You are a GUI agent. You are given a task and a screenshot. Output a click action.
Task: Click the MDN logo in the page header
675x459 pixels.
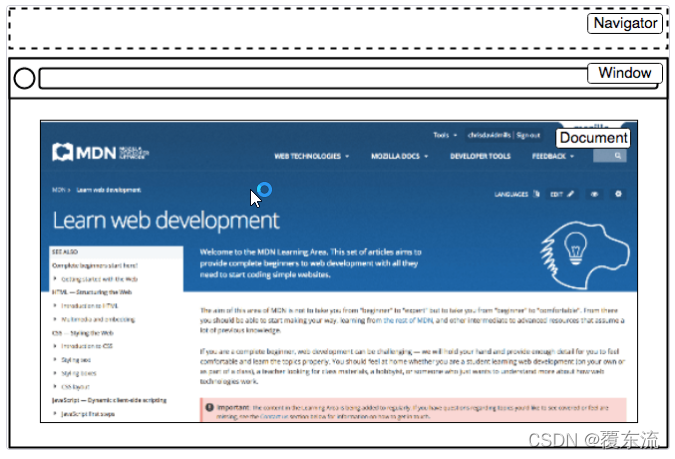(100, 152)
